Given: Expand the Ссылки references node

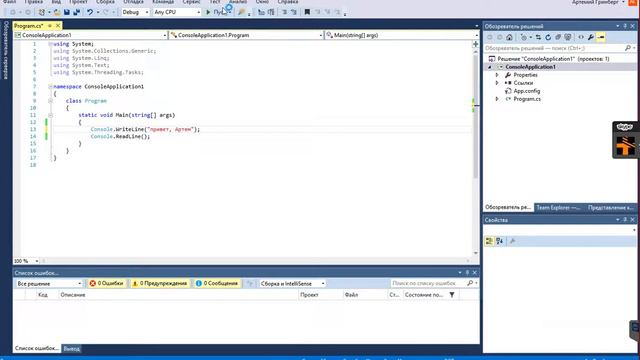Looking at the screenshot, I should tap(497, 83).
